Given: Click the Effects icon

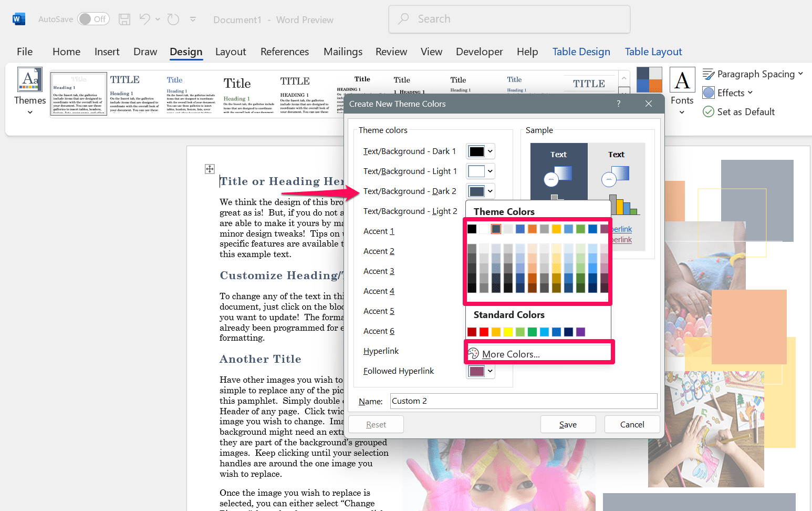Looking at the screenshot, I should tap(709, 93).
